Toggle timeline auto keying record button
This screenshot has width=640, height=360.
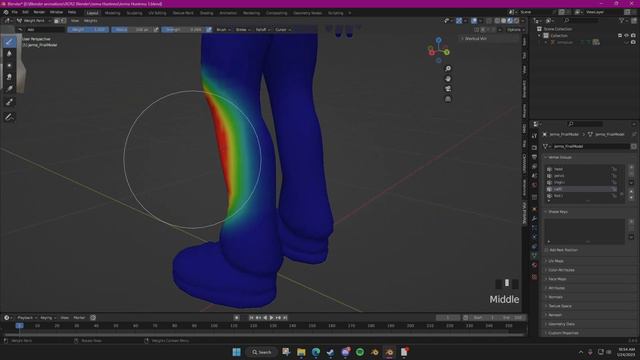click(237, 318)
